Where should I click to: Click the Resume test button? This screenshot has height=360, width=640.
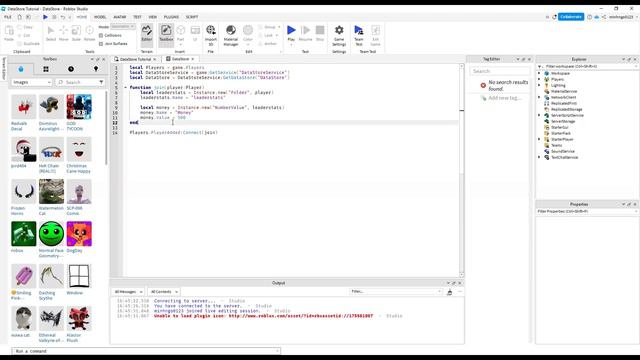pos(305,33)
